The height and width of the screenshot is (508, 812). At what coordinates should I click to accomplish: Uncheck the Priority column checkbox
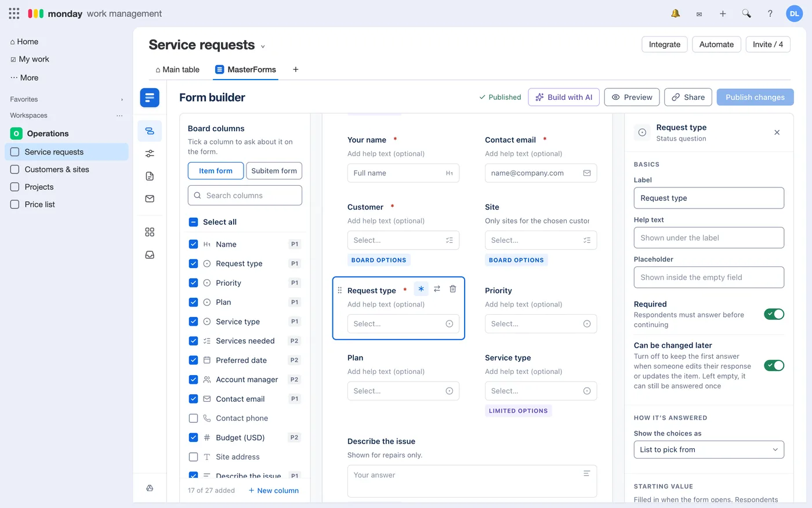tap(194, 283)
